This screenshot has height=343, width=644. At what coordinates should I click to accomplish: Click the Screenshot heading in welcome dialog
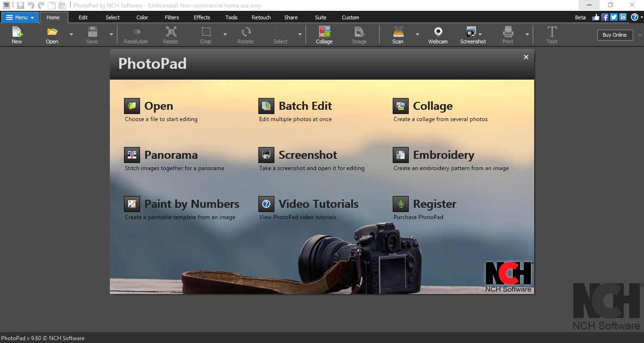tap(308, 155)
